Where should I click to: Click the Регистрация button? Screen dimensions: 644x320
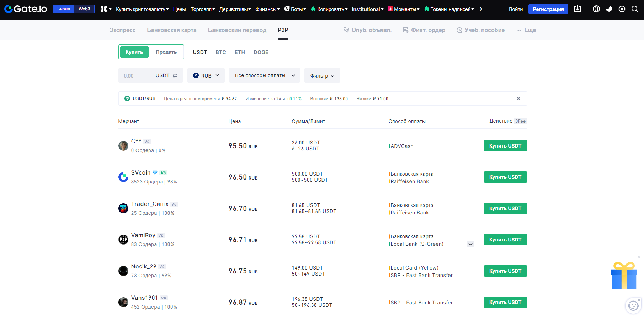coord(548,9)
